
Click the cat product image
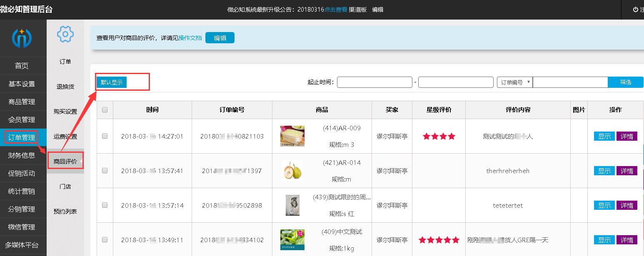coord(292,205)
